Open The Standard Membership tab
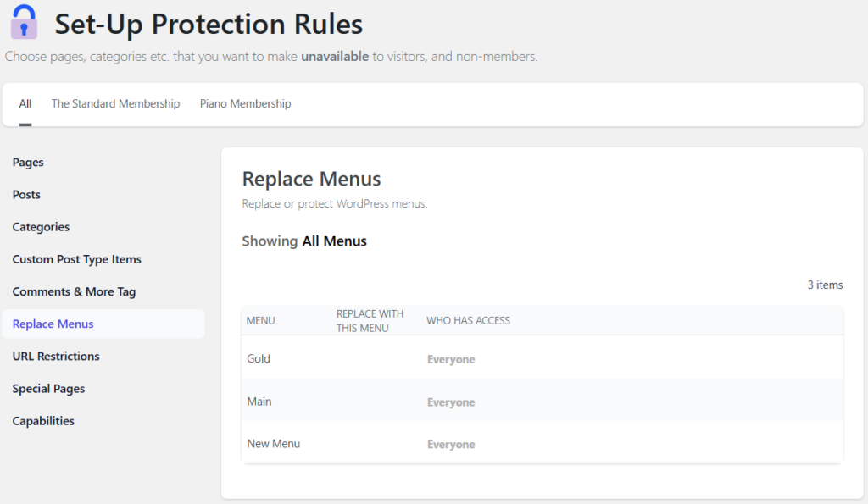Viewport: 868px width, 504px height. click(115, 104)
